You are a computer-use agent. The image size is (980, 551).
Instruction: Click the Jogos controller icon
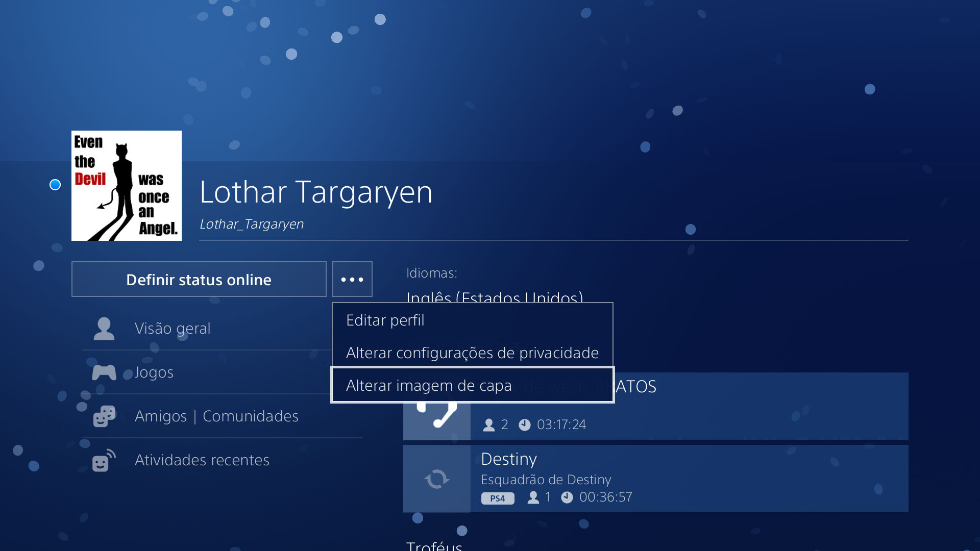104,372
